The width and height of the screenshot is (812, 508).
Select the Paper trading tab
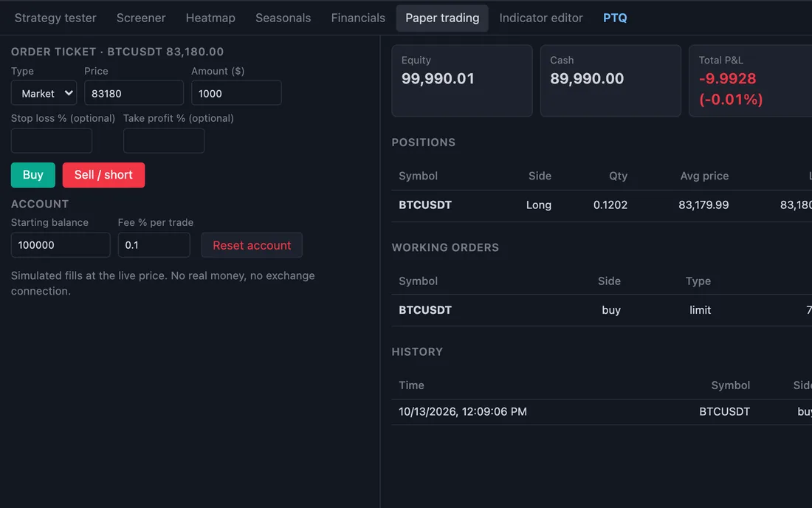point(442,18)
